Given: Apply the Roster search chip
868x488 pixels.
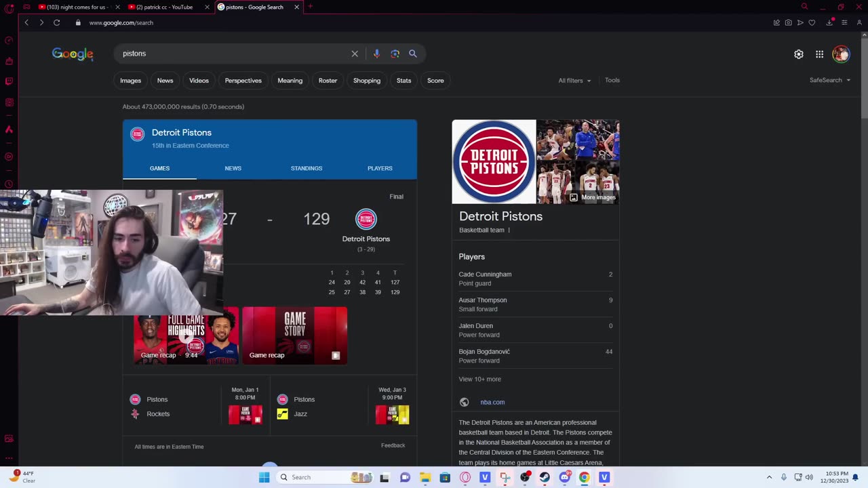Looking at the screenshot, I should click(328, 81).
